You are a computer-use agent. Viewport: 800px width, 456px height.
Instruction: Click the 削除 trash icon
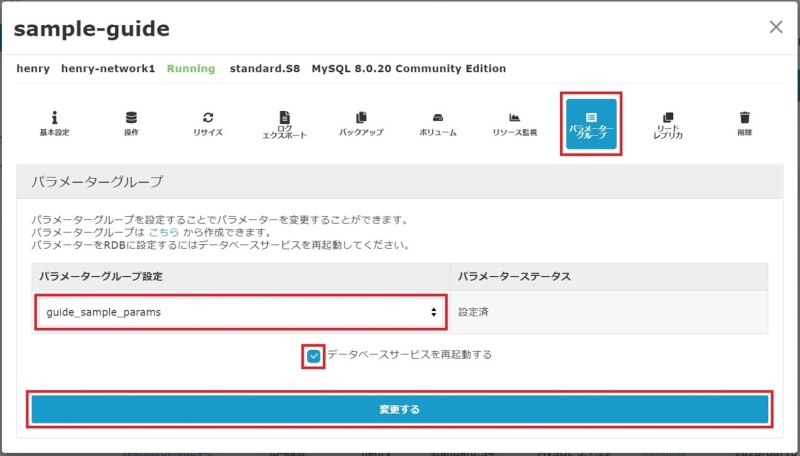point(744,123)
